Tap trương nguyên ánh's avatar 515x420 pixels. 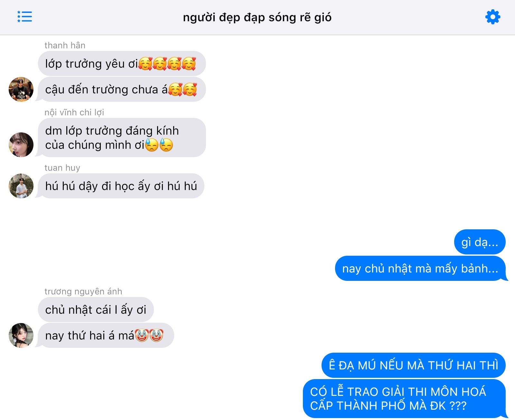pos(21,335)
